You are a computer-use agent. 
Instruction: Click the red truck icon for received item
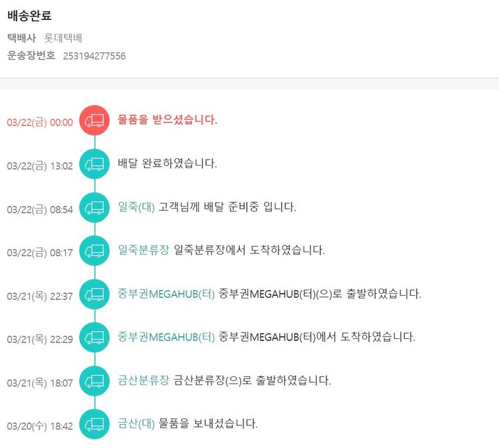[94, 120]
